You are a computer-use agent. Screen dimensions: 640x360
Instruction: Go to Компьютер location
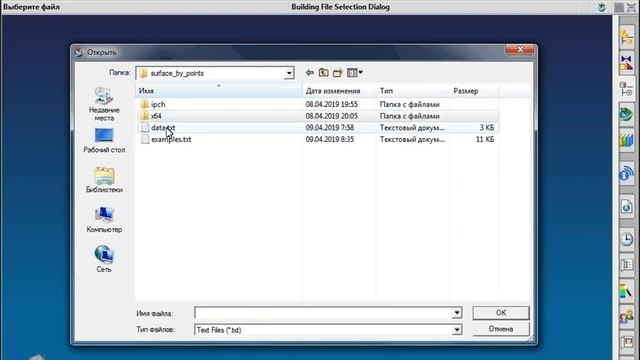click(104, 220)
